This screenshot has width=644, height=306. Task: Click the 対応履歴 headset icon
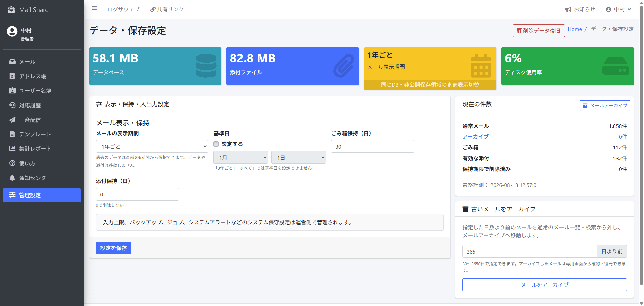coord(12,105)
